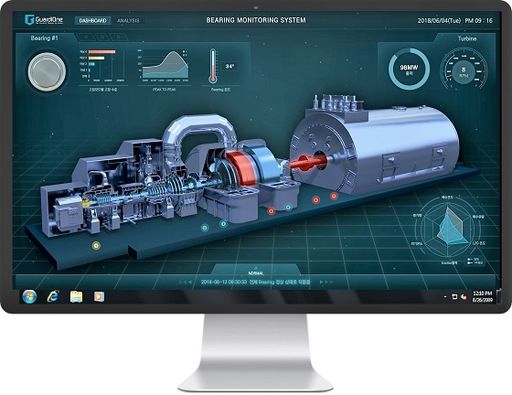512x395 pixels.
Task: Click the rightmost red sensor marker near the generator
Action: pos(333,196)
